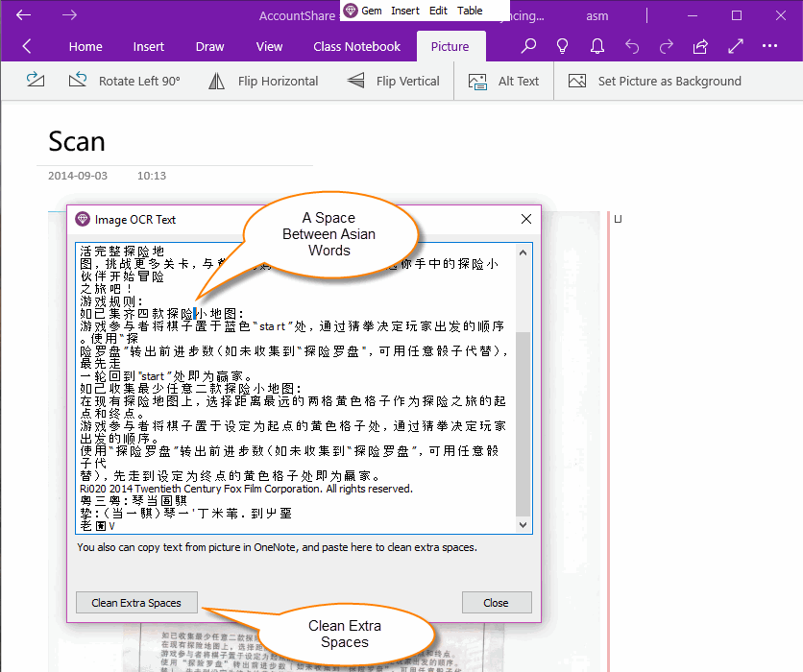Click the lightbulb Tell Me icon
Screen dimensions: 803x672
(x=562, y=47)
